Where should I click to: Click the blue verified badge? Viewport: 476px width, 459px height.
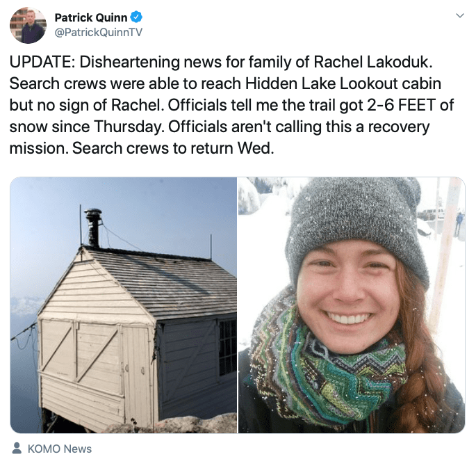[x=136, y=17]
